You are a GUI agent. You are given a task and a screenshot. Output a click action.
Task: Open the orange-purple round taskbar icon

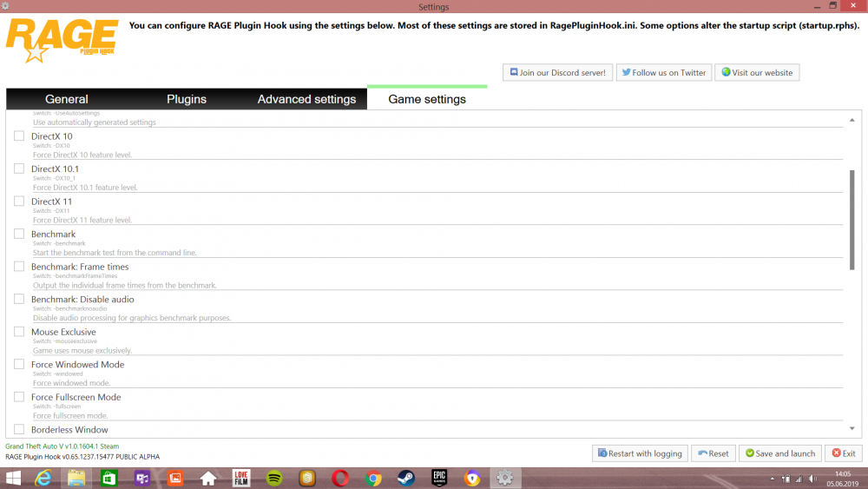coord(472,478)
